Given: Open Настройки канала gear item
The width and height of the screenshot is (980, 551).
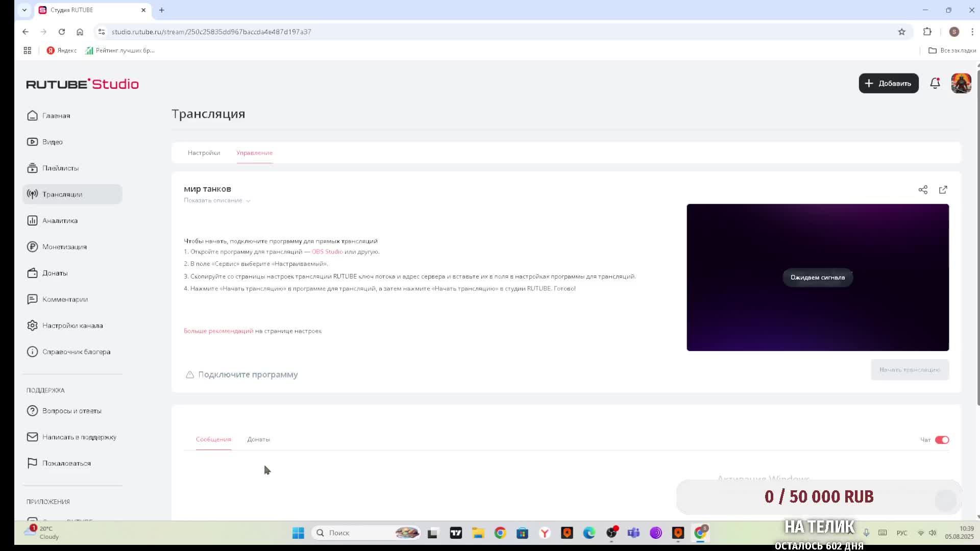Looking at the screenshot, I should point(72,325).
